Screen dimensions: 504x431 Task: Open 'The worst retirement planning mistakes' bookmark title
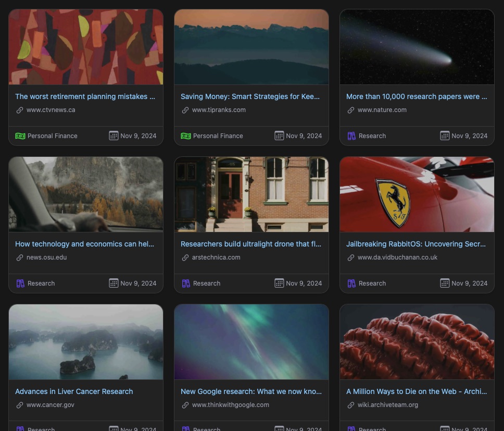point(85,96)
